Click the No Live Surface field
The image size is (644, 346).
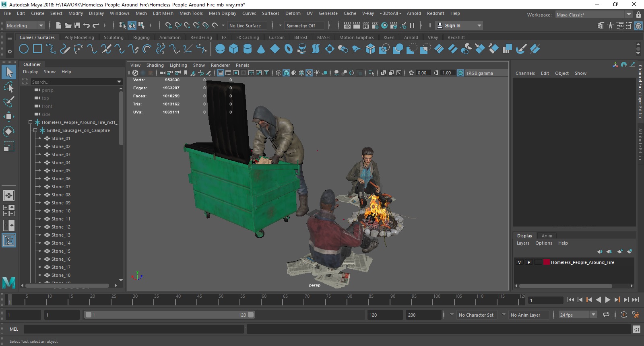tap(248, 25)
